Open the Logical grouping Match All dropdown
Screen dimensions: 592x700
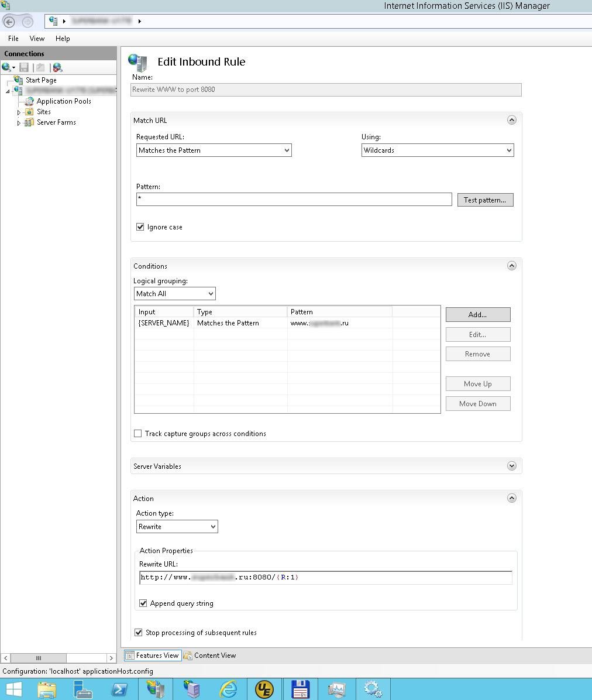point(174,293)
